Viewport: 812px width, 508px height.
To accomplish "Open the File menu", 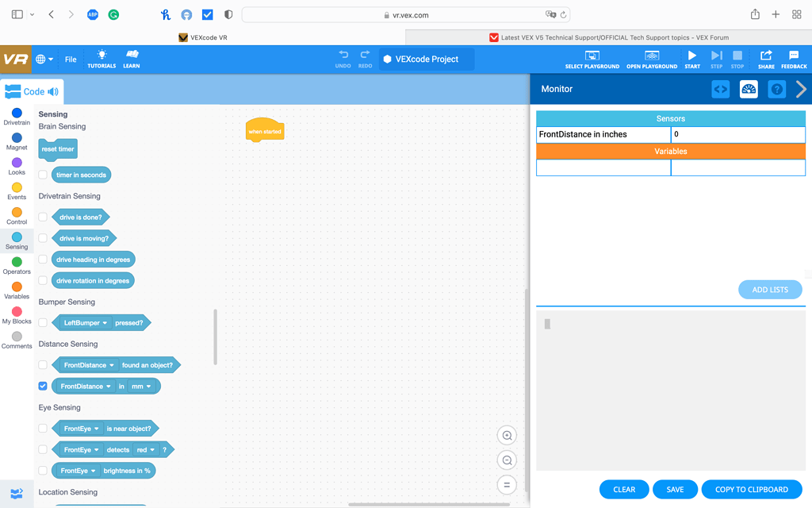I will (x=71, y=60).
